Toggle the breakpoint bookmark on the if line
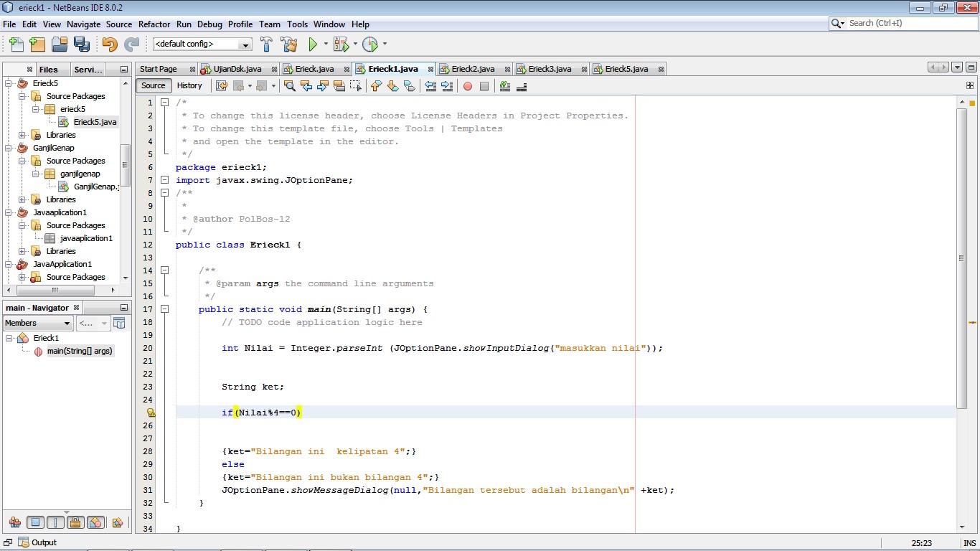Viewport: 980px width, 551px height. [149, 413]
